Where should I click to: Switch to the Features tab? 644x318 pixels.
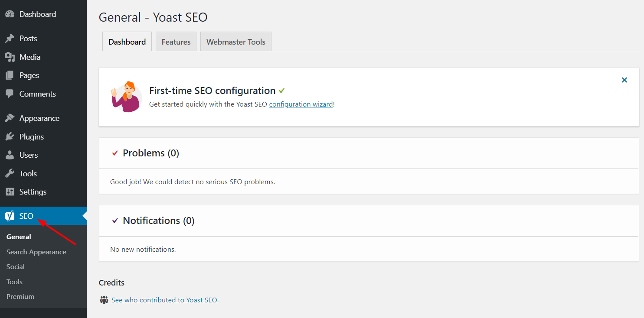click(x=176, y=42)
